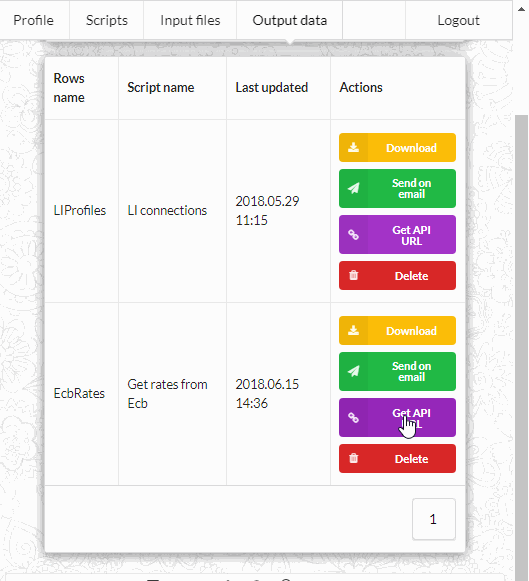
Task: Click paper plane icon in EcbRates row
Action: coord(353,371)
